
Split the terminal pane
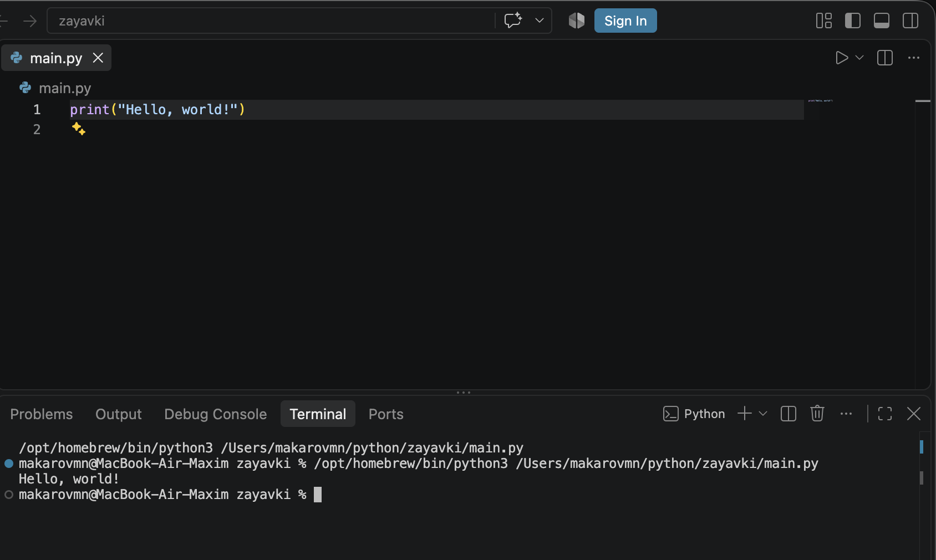(x=789, y=414)
